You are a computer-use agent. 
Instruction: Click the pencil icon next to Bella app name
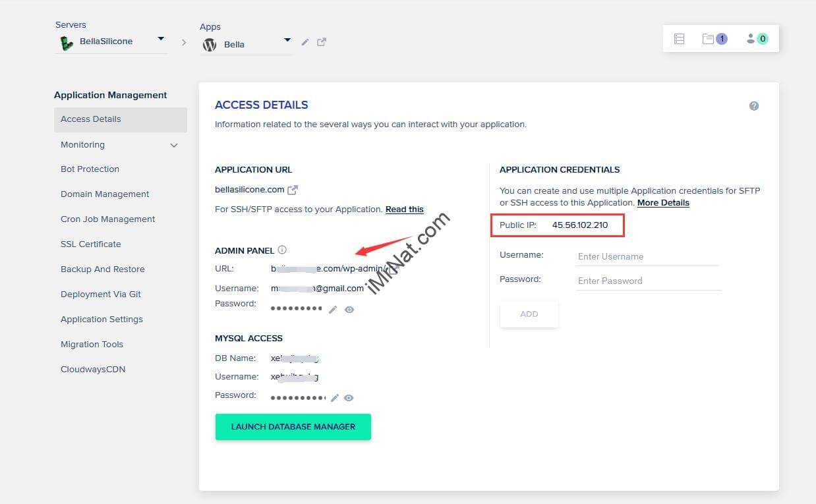[305, 42]
